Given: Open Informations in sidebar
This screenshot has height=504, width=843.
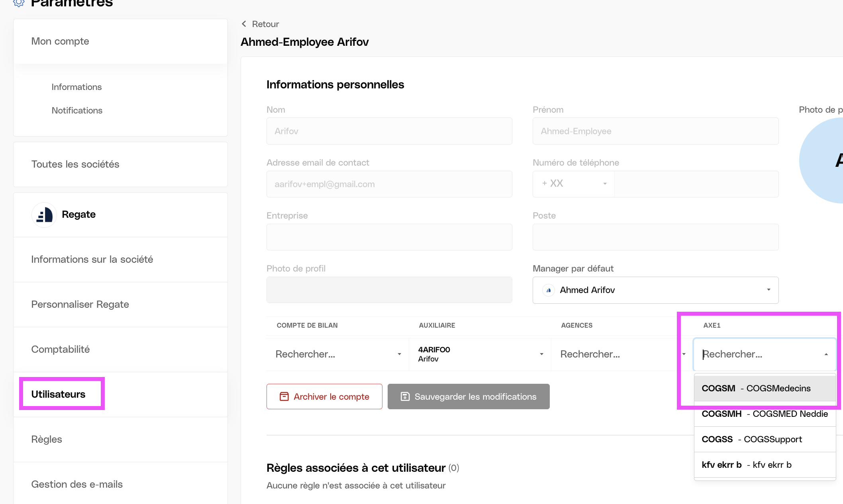Looking at the screenshot, I should click(x=76, y=87).
